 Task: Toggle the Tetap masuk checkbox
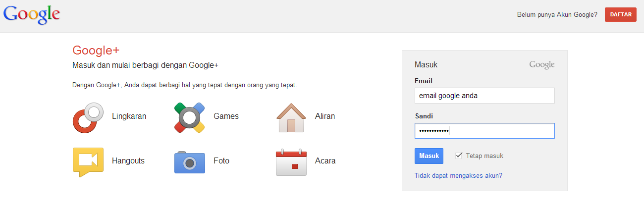click(x=459, y=156)
